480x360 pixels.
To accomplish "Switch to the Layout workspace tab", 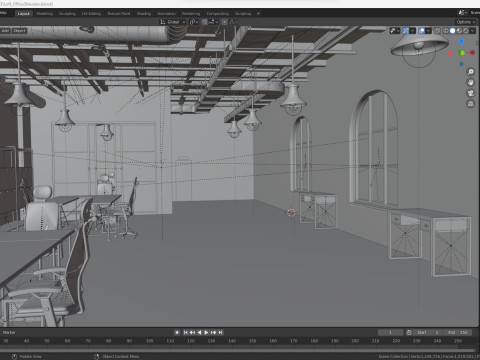I will coord(23,14).
